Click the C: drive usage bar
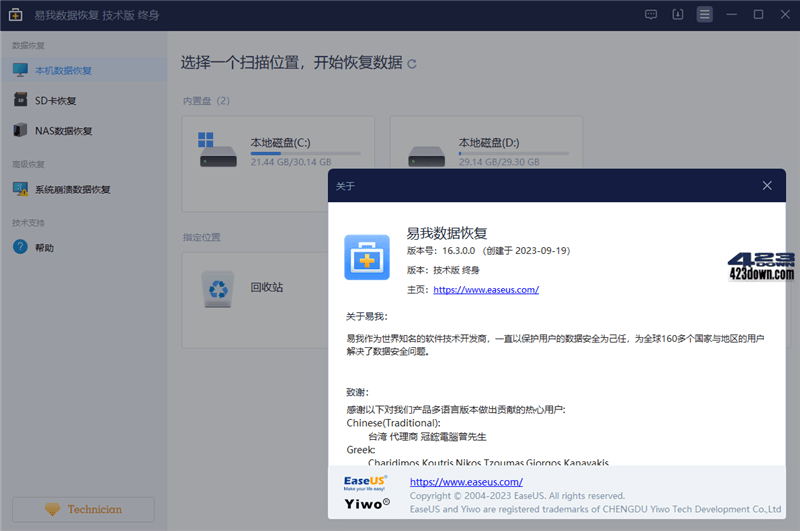The width and height of the screenshot is (800, 531). pyautogui.click(x=306, y=153)
